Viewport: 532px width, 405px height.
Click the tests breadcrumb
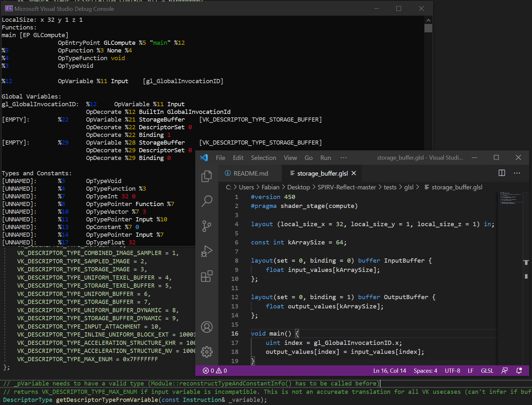tap(390, 187)
